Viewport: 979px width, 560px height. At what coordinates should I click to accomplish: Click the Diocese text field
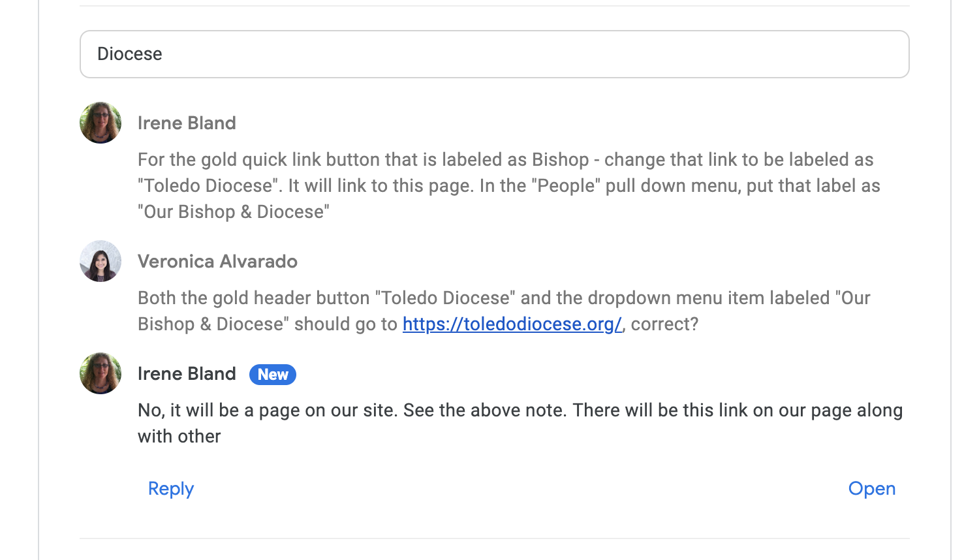494,54
